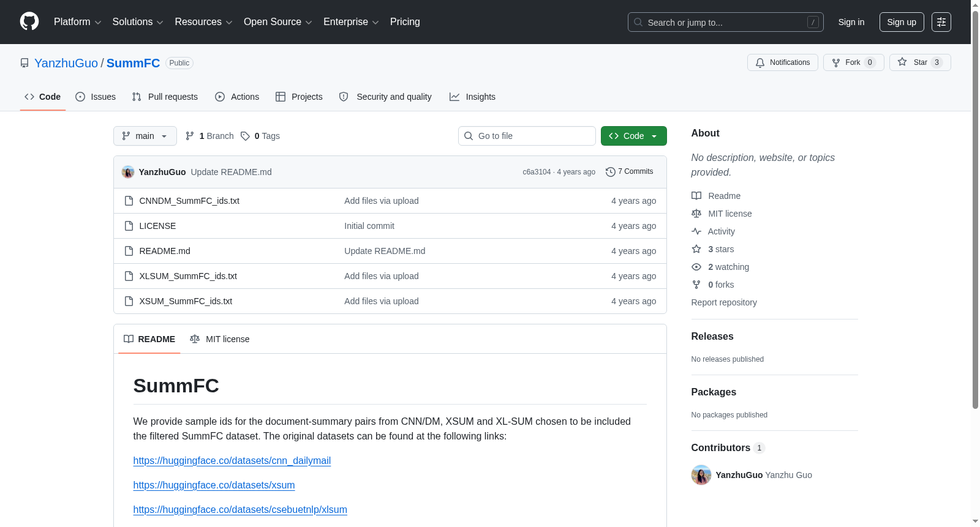
Task: Click the Go to file search icon
Action: pyautogui.click(x=469, y=136)
